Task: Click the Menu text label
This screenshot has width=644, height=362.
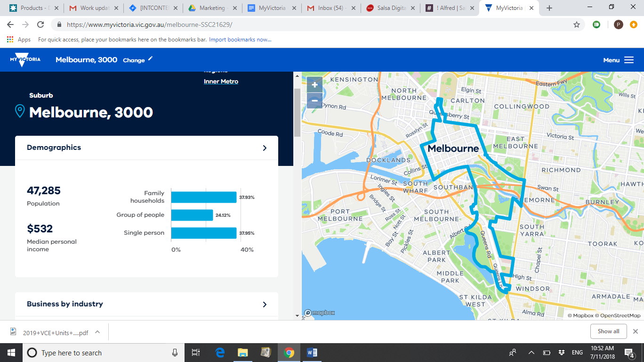Action: tap(612, 60)
